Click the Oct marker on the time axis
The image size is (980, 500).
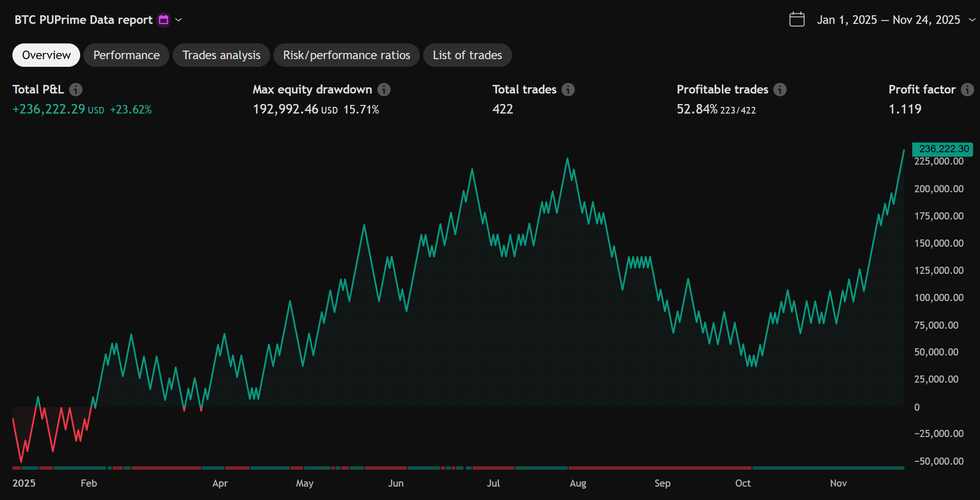[743, 483]
